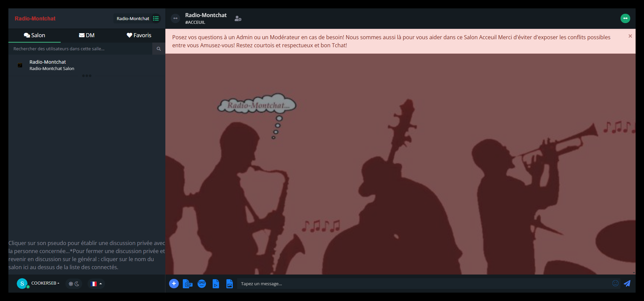This screenshot has height=301, width=644.
Task: Click the Tapez un message input field
Action: (x=423, y=284)
